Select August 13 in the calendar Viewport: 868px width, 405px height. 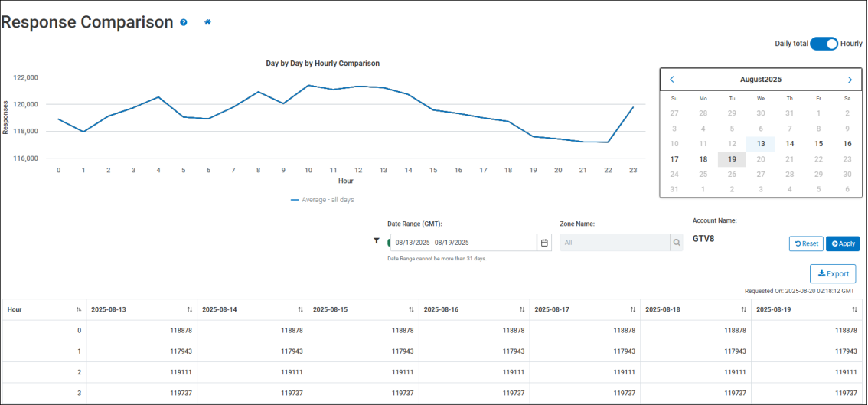tap(761, 143)
